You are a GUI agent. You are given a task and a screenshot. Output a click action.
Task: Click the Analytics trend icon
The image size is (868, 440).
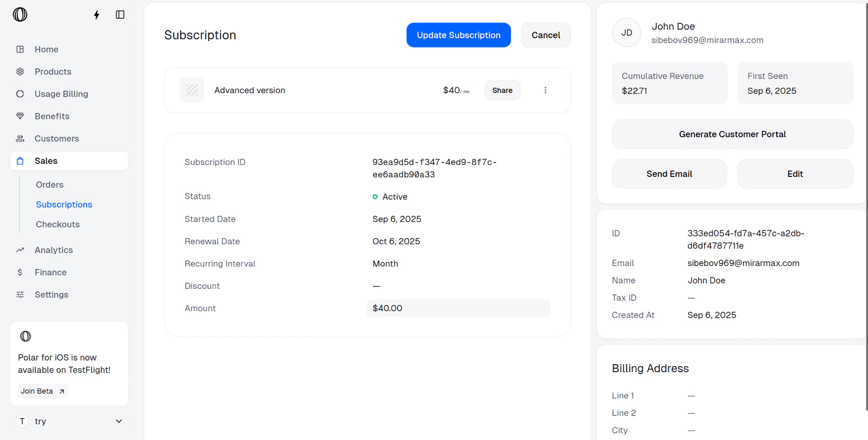(x=20, y=250)
